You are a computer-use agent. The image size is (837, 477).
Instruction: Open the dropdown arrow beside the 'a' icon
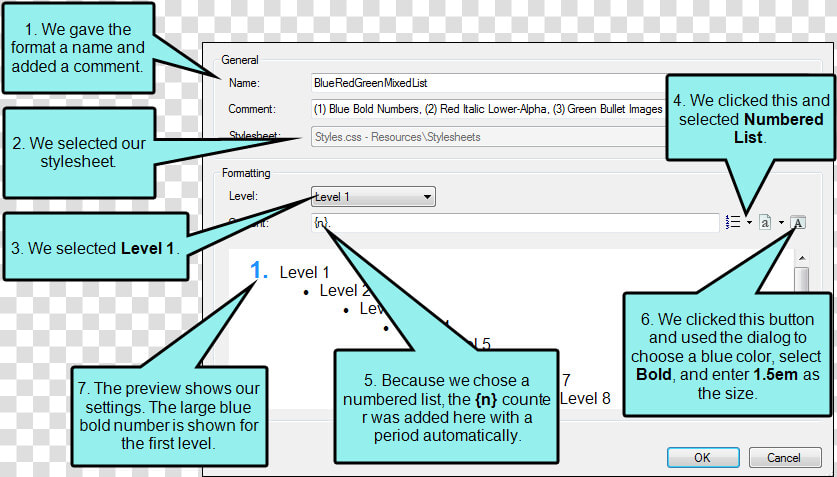[x=781, y=222]
